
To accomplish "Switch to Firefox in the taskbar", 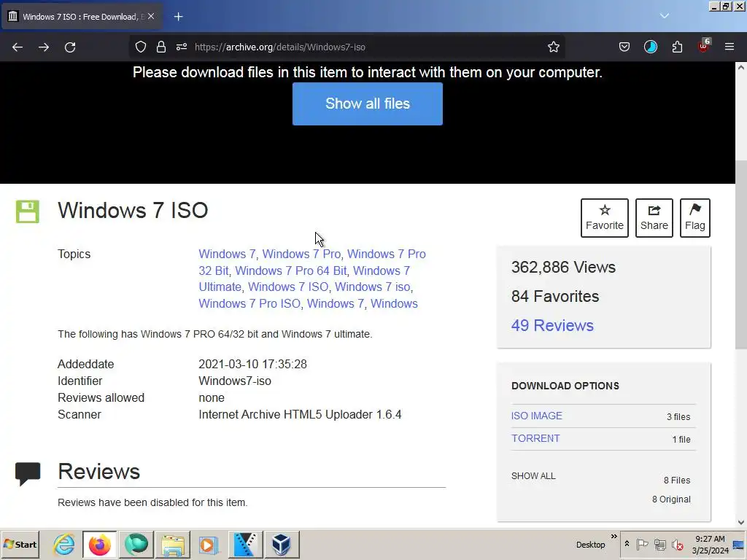I will [99, 544].
